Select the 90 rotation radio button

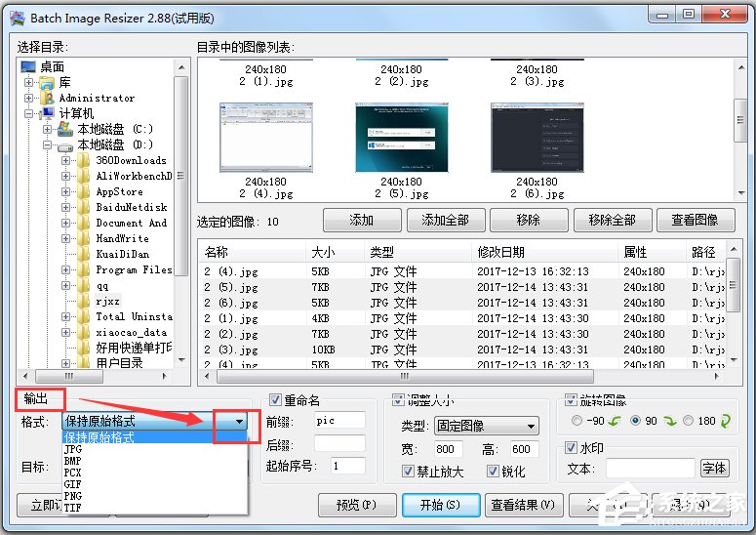(635, 421)
